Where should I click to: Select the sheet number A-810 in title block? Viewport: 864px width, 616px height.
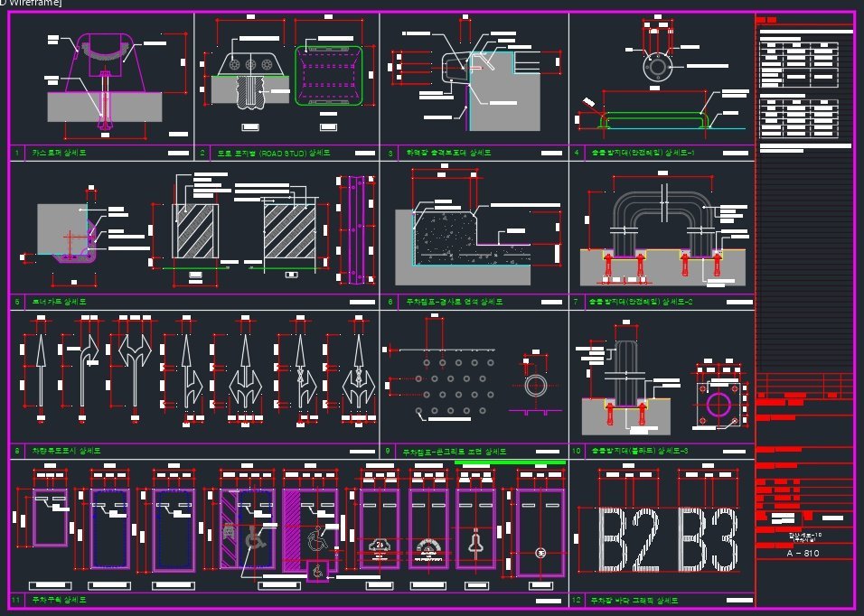pyautogui.click(x=803, y=553)
